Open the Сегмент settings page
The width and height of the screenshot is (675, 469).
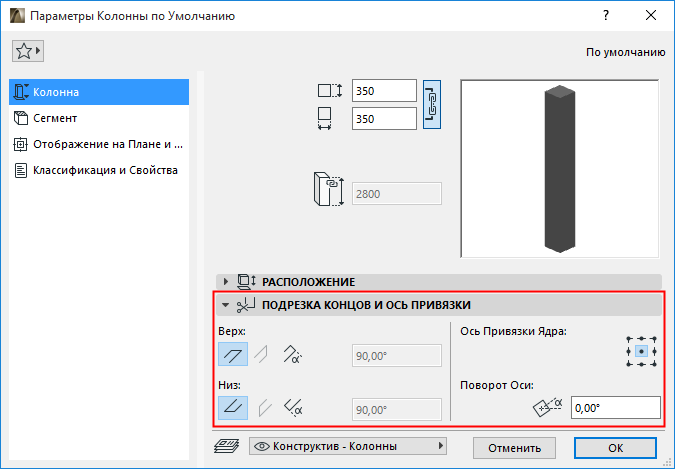(x=99, y=118)
